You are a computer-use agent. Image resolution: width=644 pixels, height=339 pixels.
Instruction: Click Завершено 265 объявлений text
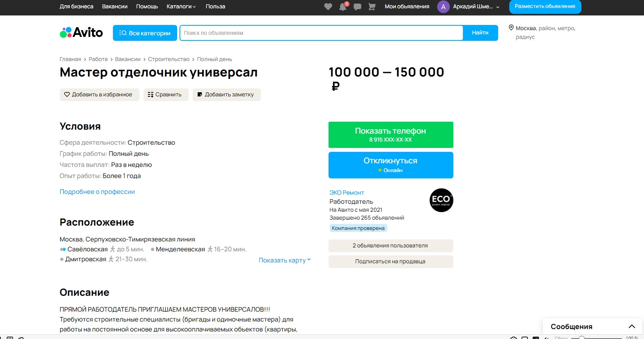[367, 218]
